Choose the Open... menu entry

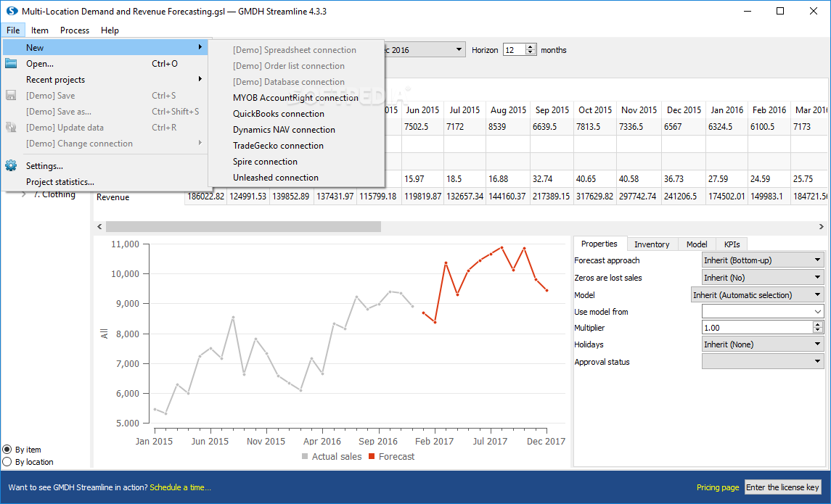(106, 64)
